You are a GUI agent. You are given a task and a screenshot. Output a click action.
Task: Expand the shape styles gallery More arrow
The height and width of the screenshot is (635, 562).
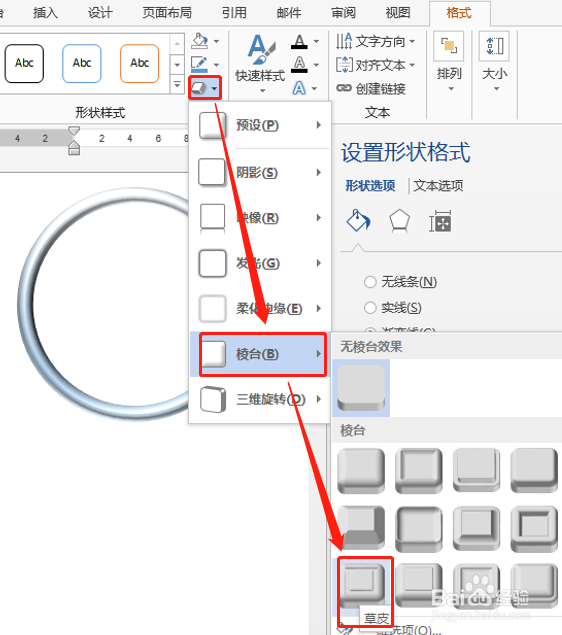[177, 85]
